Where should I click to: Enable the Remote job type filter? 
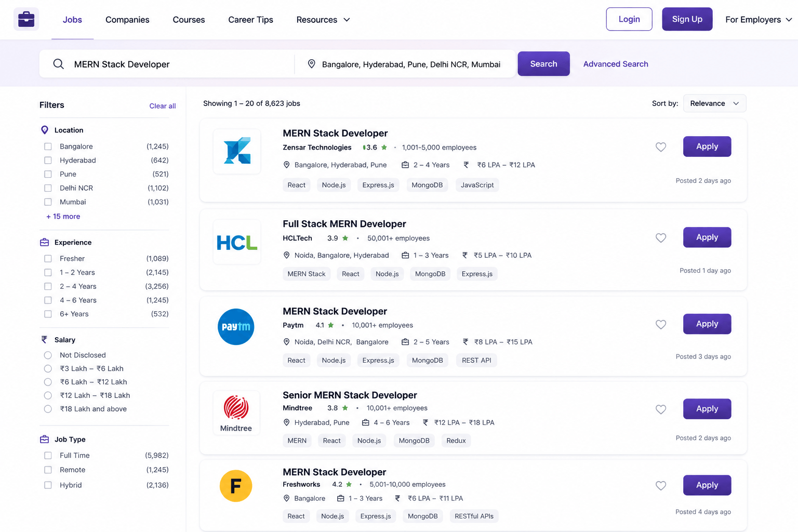[48, 470]
